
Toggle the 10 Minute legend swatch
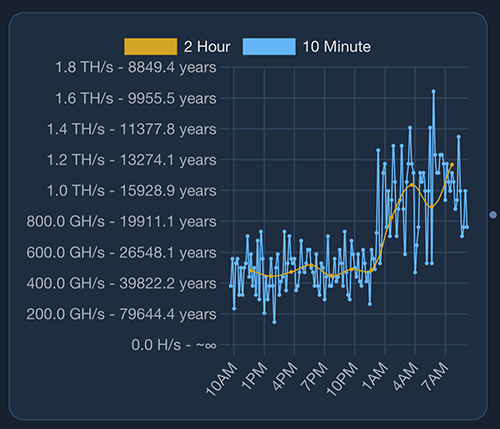tap(269, 47)
